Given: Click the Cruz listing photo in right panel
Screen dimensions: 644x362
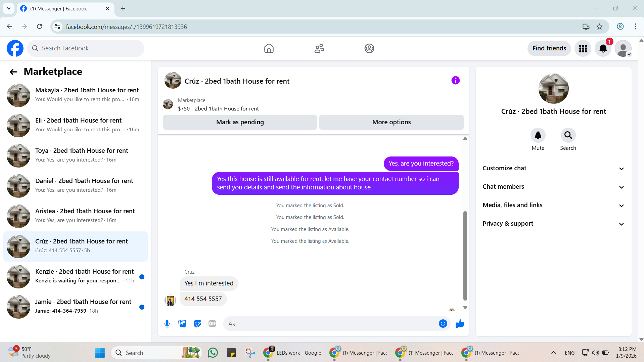Looking at the screenshot, I should (x=553, y=89).
